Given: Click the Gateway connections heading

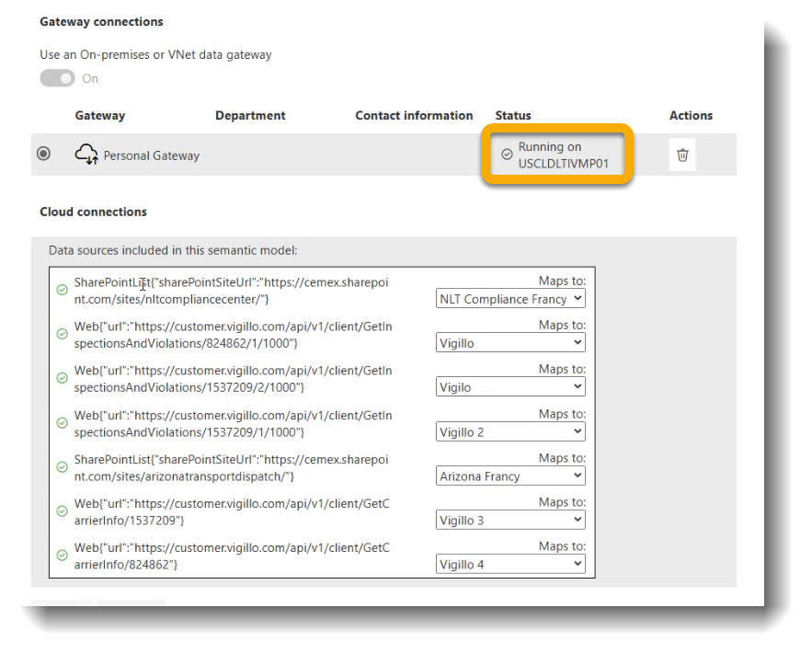Looking at the screenshot, I should click(101, 22).
